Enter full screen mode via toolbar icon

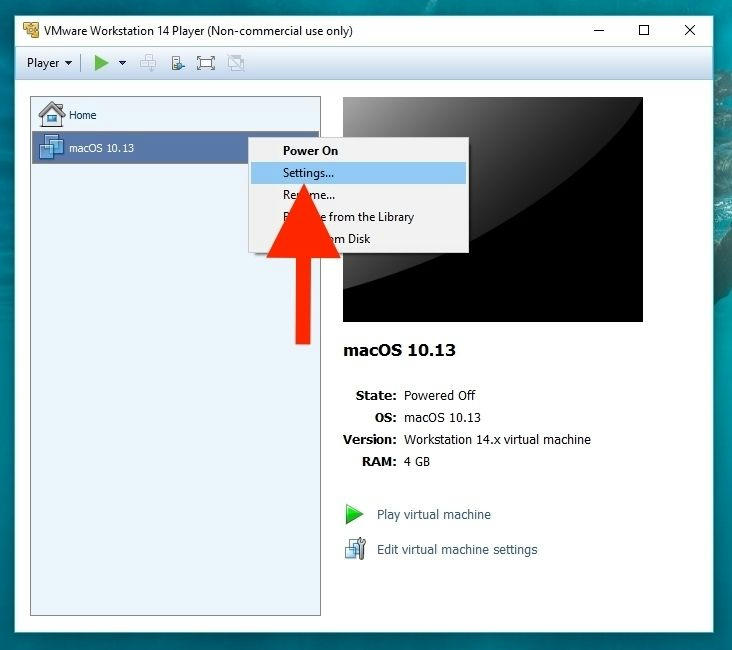coord(206,63)
